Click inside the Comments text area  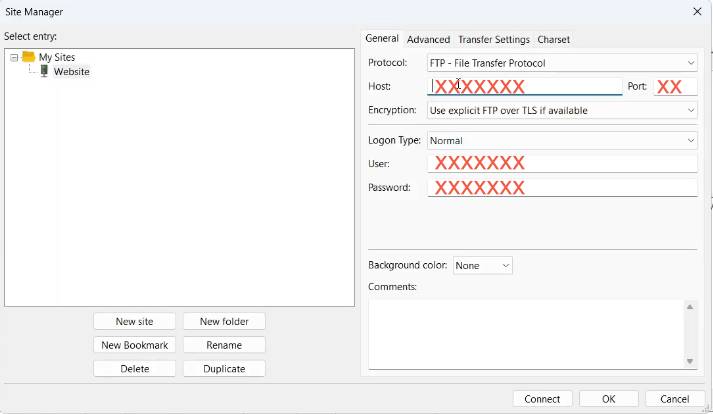point(527,334)
